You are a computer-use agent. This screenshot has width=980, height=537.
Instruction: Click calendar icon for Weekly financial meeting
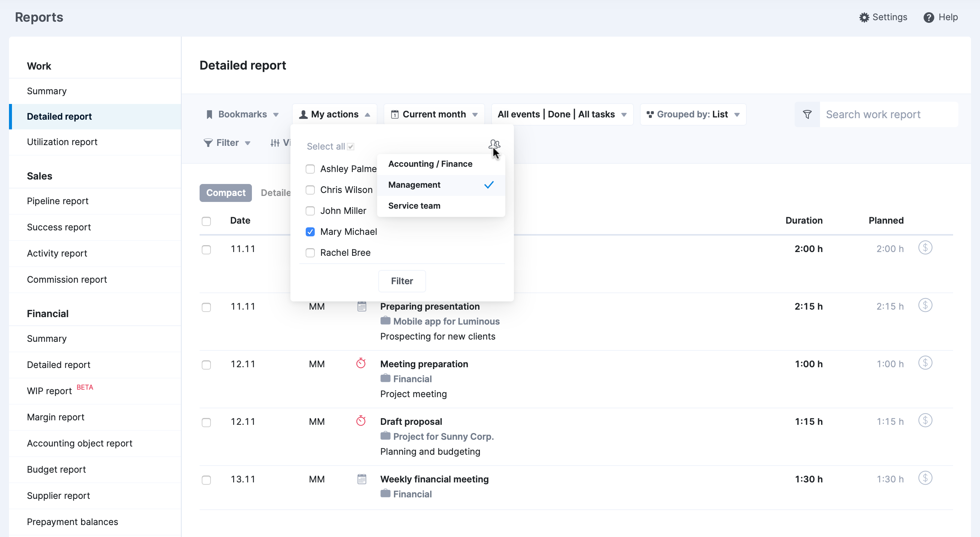[361, 479]
